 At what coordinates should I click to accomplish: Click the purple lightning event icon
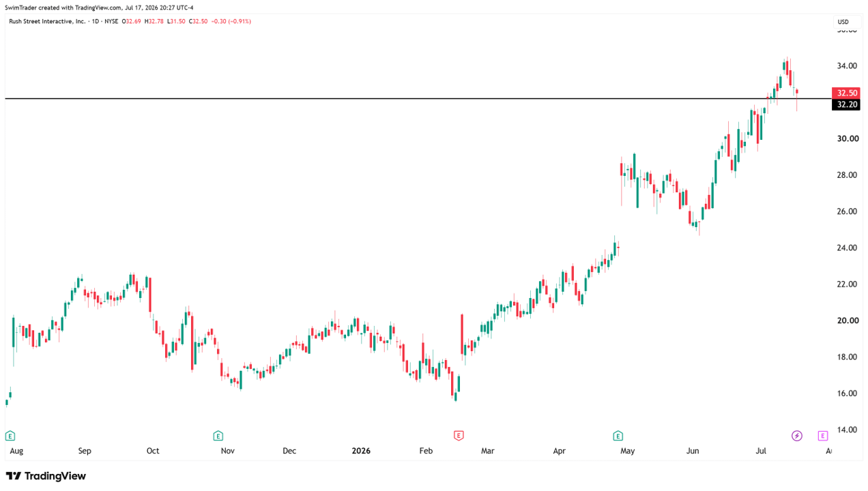[x=796, y=436]
